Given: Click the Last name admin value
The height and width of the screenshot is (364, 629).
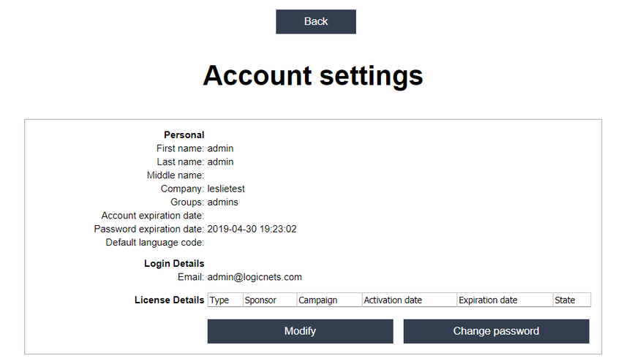Looking at the screenshot, I should coord(220,162).
